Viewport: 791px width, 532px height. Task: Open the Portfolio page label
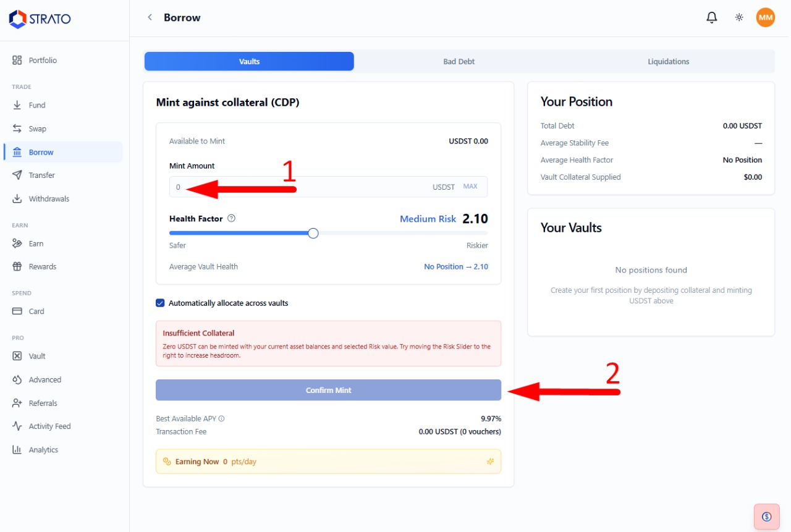(x=43, y=61)
